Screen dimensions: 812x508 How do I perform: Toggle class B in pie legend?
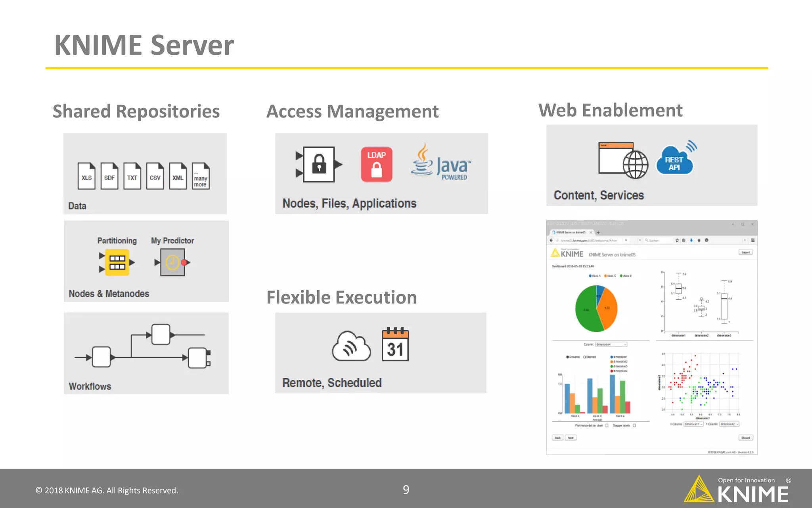click(x=626, y=276)
